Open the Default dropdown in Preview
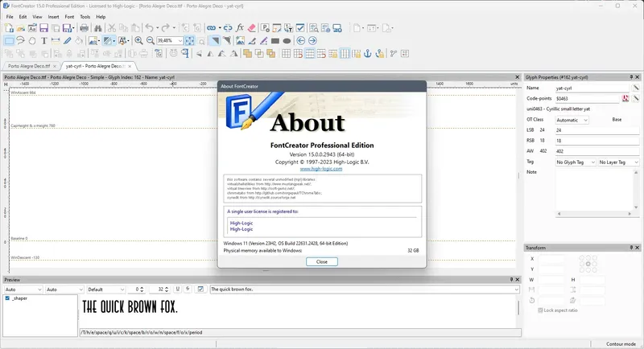The width and height of the screenshot is (644, 349). tap(106, 289)
